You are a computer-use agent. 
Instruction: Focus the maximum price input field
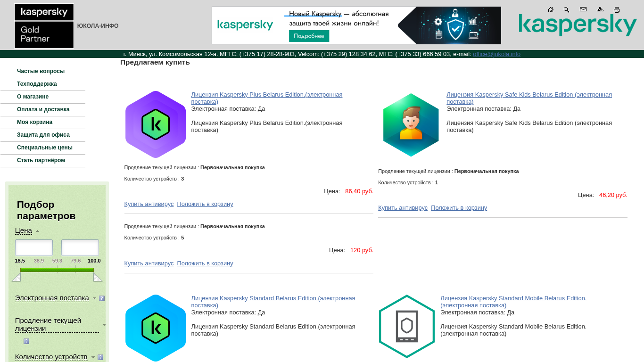tap(80, 248)
